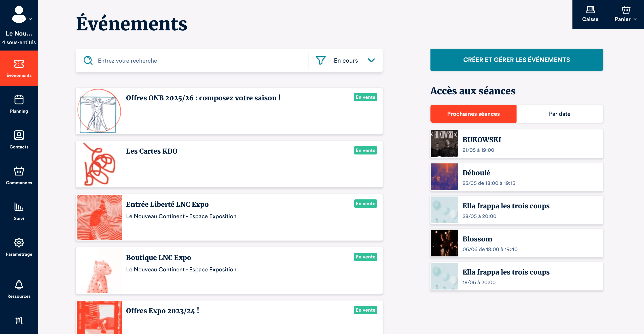Open the Paramétrage gear icon

pos(19,243)
